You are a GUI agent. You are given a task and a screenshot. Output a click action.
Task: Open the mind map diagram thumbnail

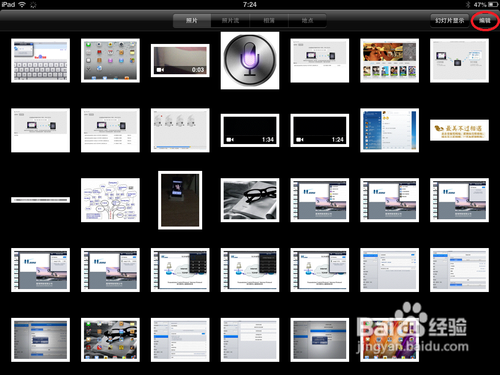[x=110, y=200]
